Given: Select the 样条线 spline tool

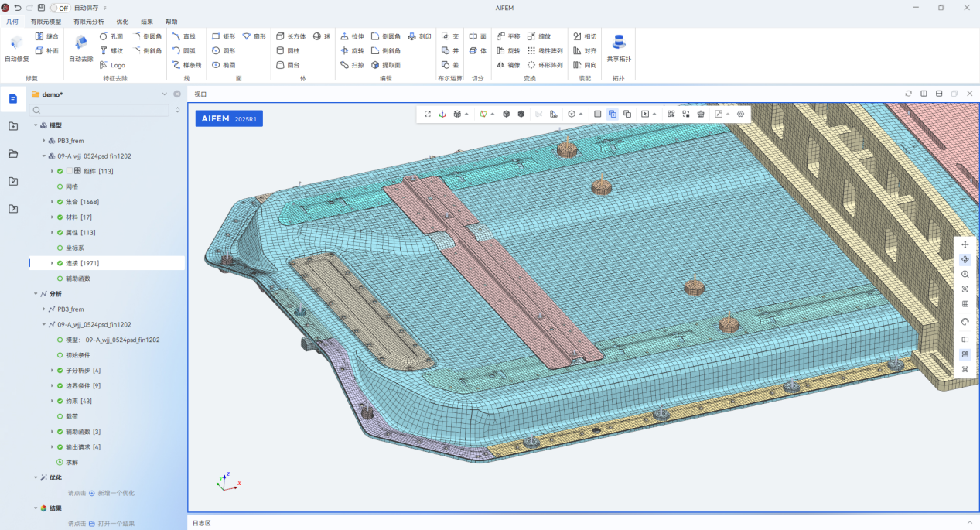Looking at the screenshot, I should tap(186, 65).
